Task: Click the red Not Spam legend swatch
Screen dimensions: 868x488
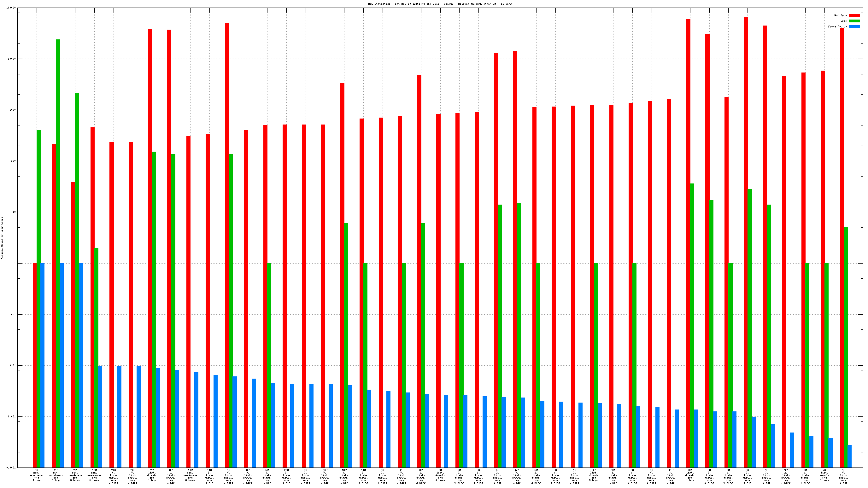Action: coord(854,15)
